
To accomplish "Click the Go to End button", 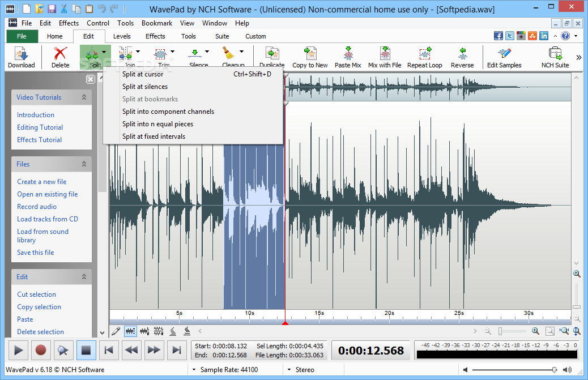I will [x=176, y=351].
